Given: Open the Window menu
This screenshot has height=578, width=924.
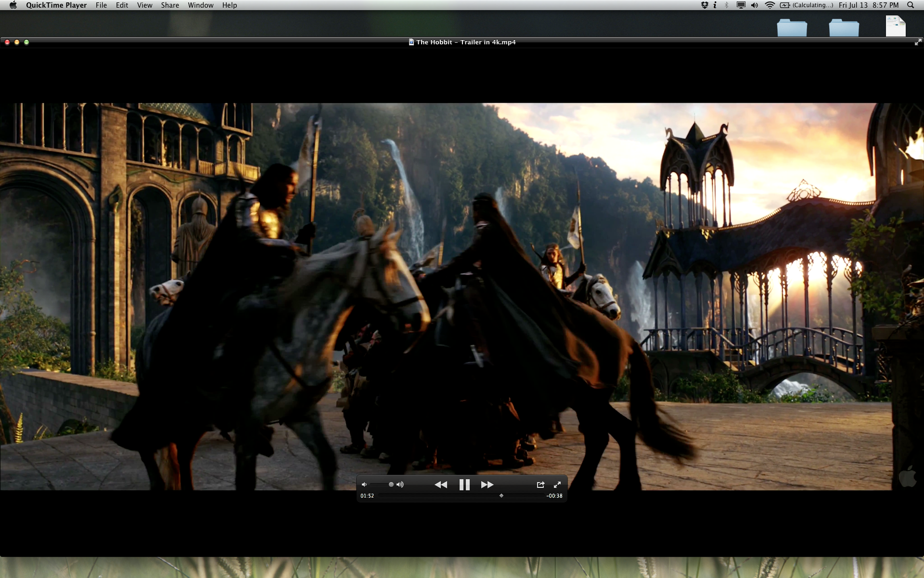Looking at the screenshot, I should 200,5.
